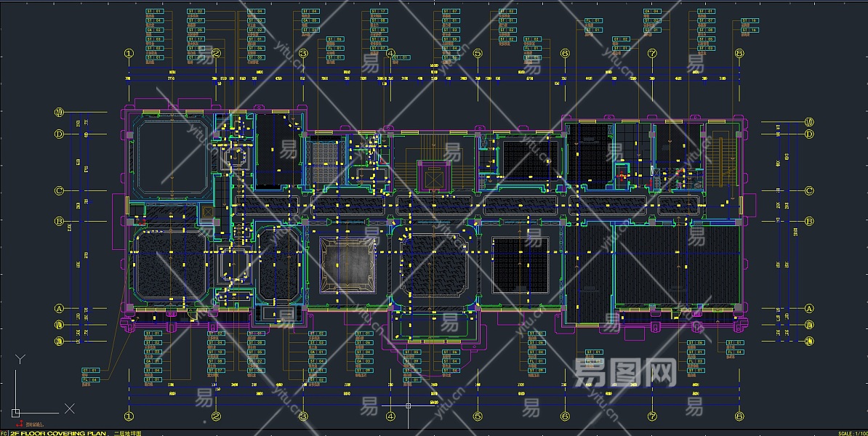Select grid bubble 7 in bottom row
Screen dimensions: 868x436
coord(652,416)
